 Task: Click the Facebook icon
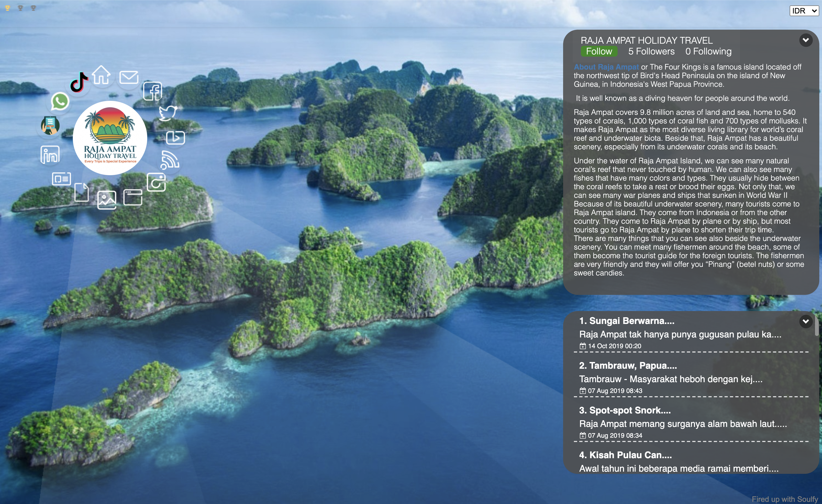click(x=153, y=91)
